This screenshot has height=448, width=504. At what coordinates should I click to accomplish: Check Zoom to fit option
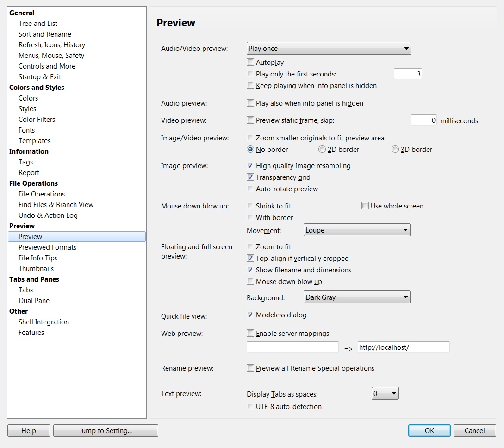(250, 247)
